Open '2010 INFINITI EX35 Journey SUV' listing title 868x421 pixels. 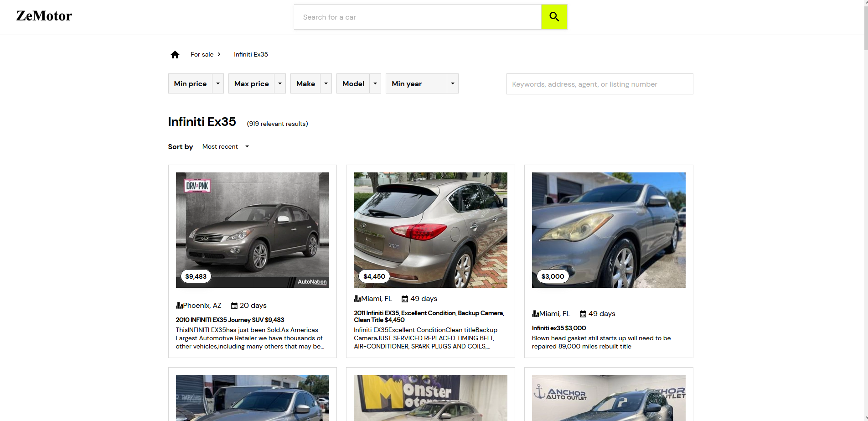coord(230,320)
